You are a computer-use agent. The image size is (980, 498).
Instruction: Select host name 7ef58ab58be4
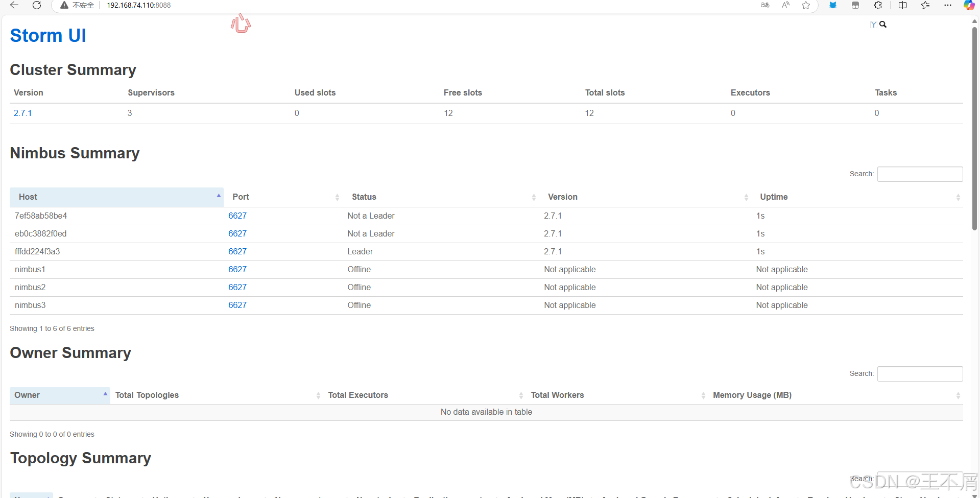click(x=41, y=216)
